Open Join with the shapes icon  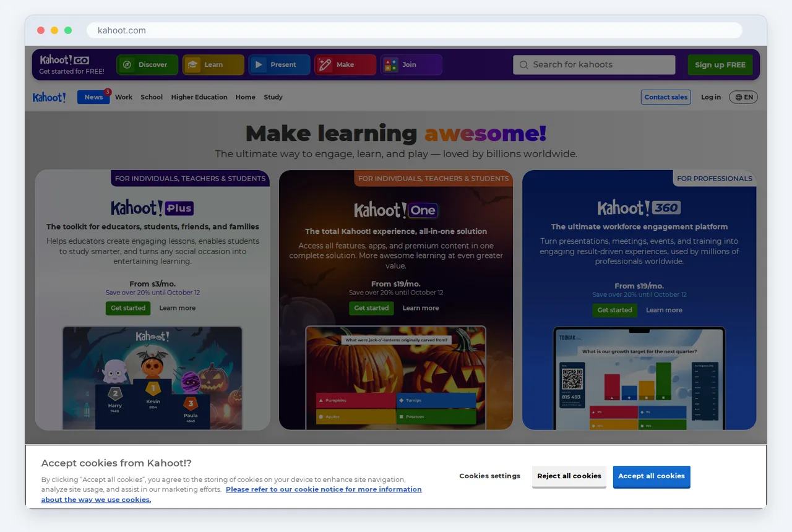point(411,65)
